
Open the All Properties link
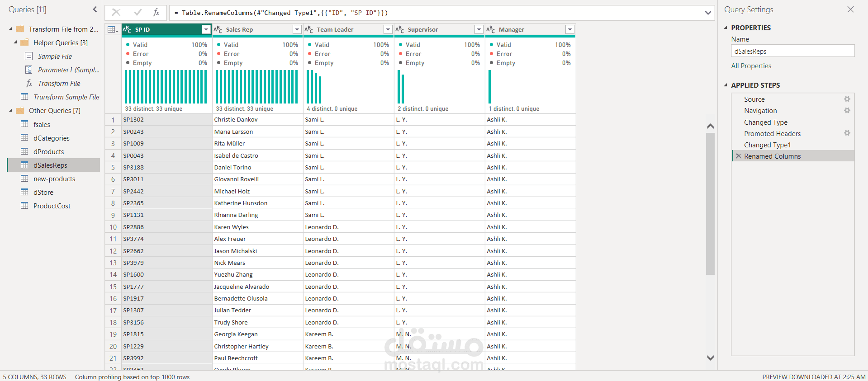751,66
